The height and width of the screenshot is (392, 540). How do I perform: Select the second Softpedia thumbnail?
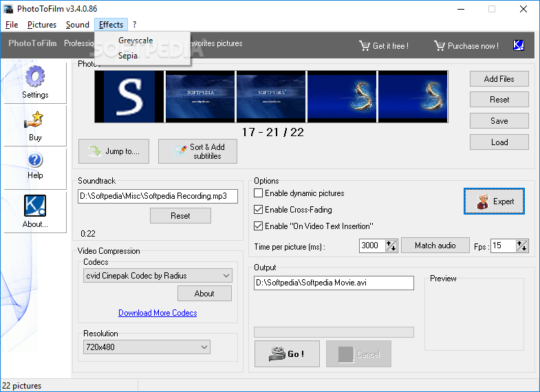pyautogui.click(x=200, y=97)
